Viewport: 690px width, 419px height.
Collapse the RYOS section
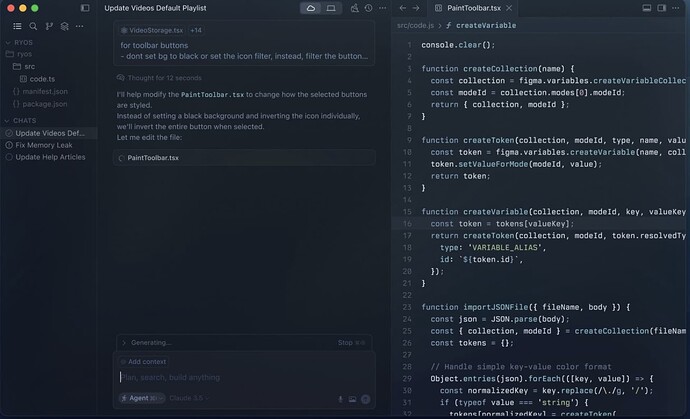[x=19, y=43]
